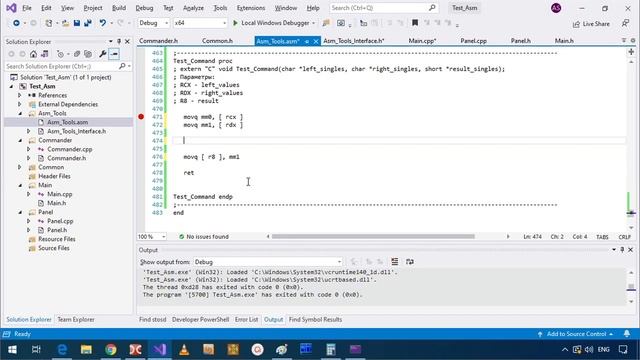Expand the Common folder
This screenshot has height=360, width=640.
point(20,167)
